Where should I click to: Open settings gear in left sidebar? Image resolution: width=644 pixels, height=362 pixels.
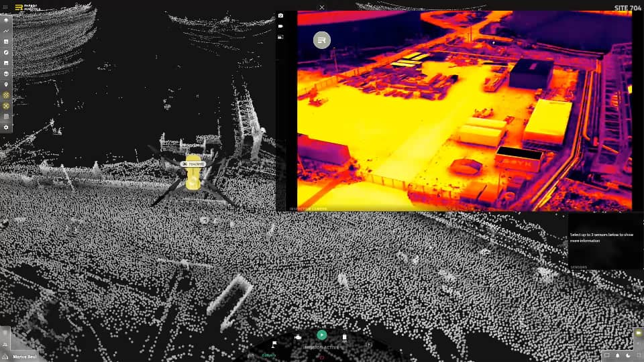coord(6,127)
